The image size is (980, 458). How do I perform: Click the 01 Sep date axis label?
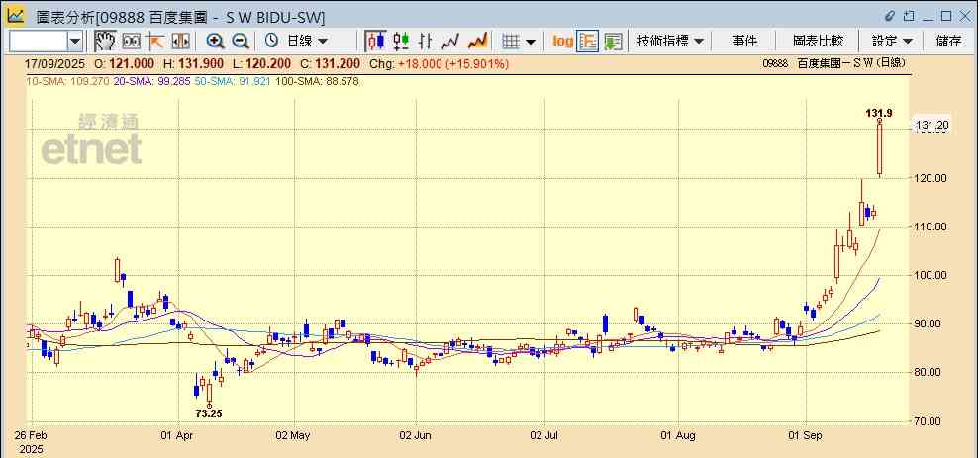click(806, 435)
